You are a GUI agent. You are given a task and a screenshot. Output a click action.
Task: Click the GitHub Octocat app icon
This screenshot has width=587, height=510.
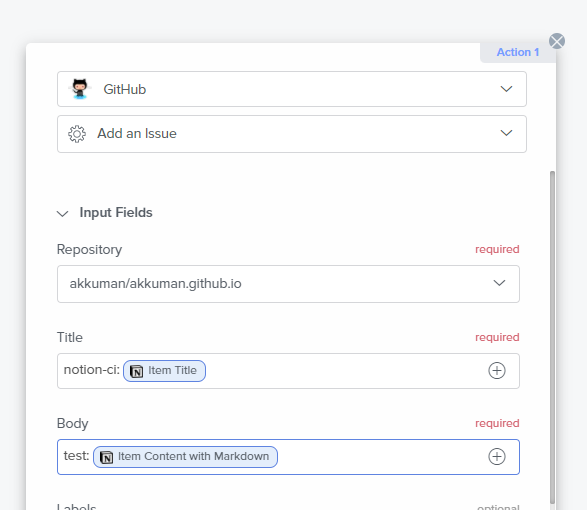80,89
